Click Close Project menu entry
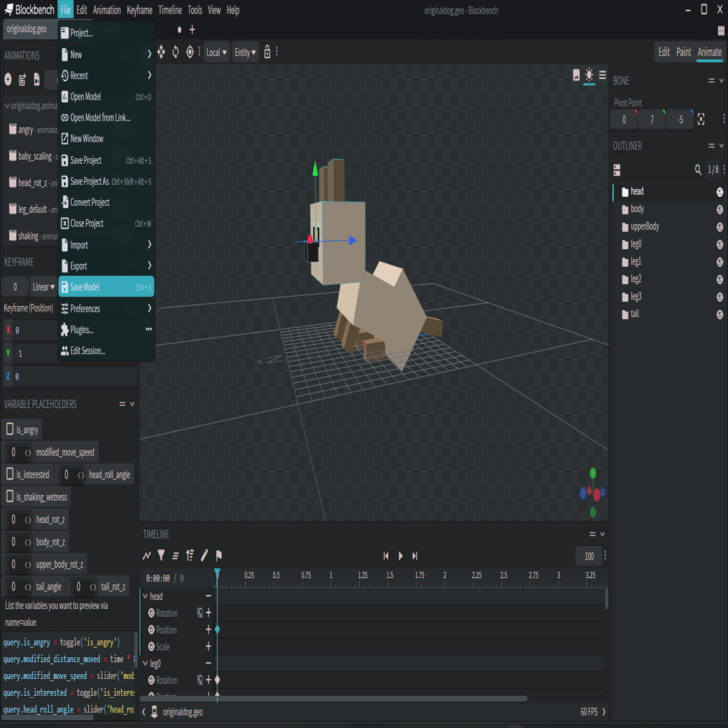Screen dimensions: 728x728 click(106, 223)
